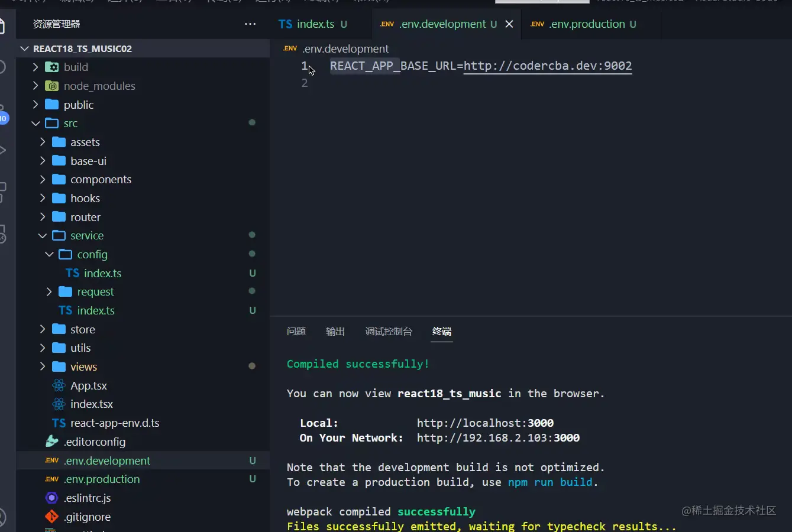792x532 pixels.
Task: Click the React icon beside App.tsx
Action: (x=59, y=385)
